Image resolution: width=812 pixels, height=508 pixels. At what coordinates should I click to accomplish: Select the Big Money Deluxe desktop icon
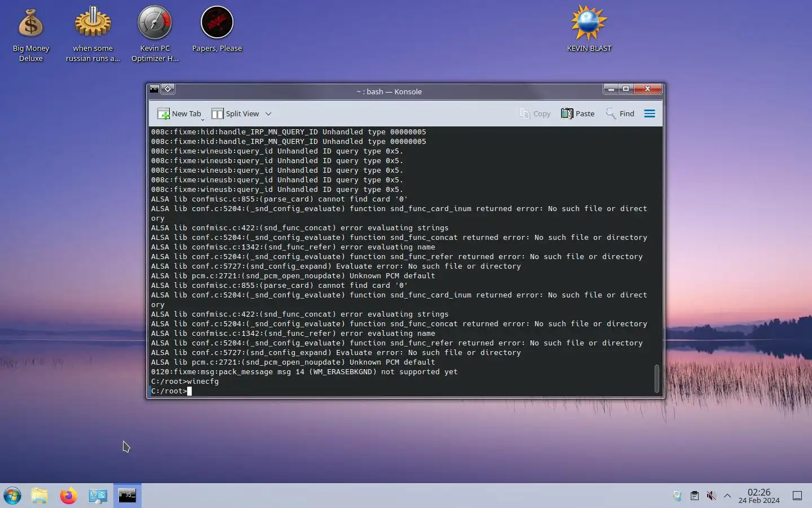coord(31,35)
